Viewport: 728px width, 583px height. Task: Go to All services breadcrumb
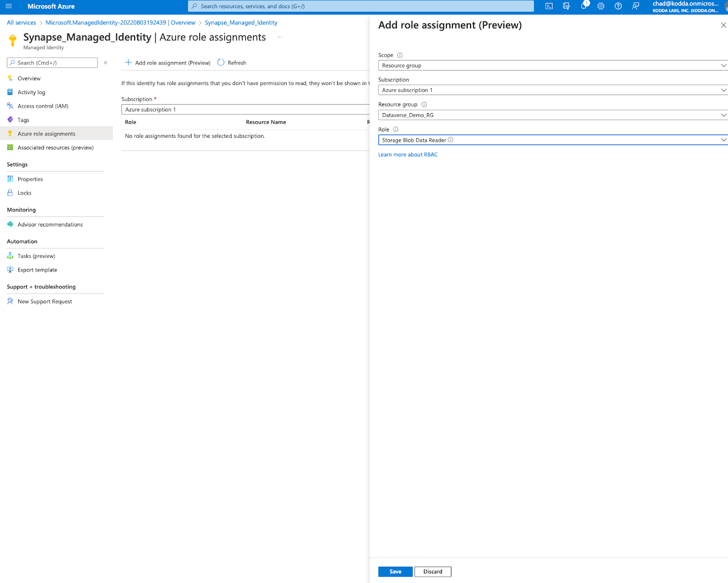click(x=21, y=23)
